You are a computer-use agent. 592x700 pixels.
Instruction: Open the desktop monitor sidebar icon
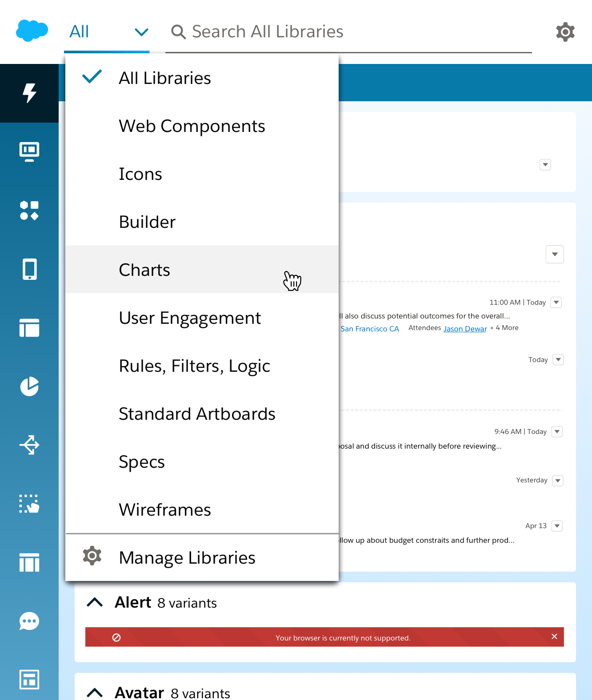click(29, 152)
